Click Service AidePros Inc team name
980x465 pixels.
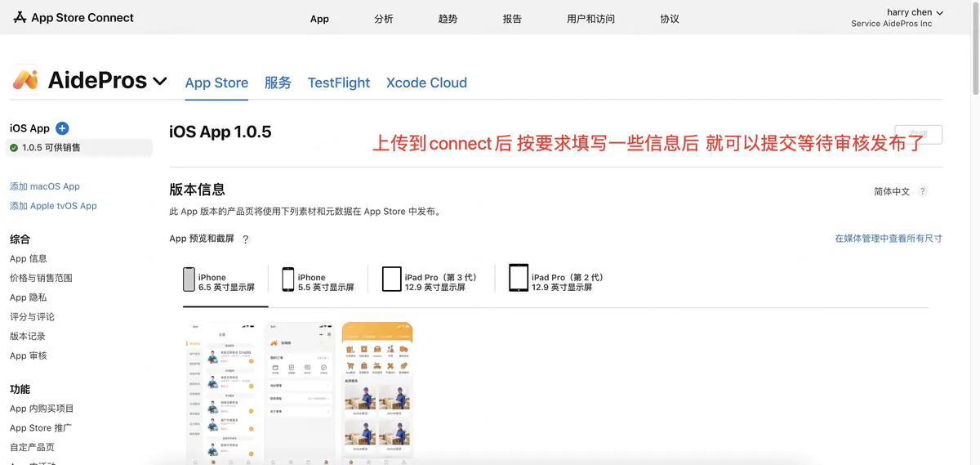[x=891, y=24]
